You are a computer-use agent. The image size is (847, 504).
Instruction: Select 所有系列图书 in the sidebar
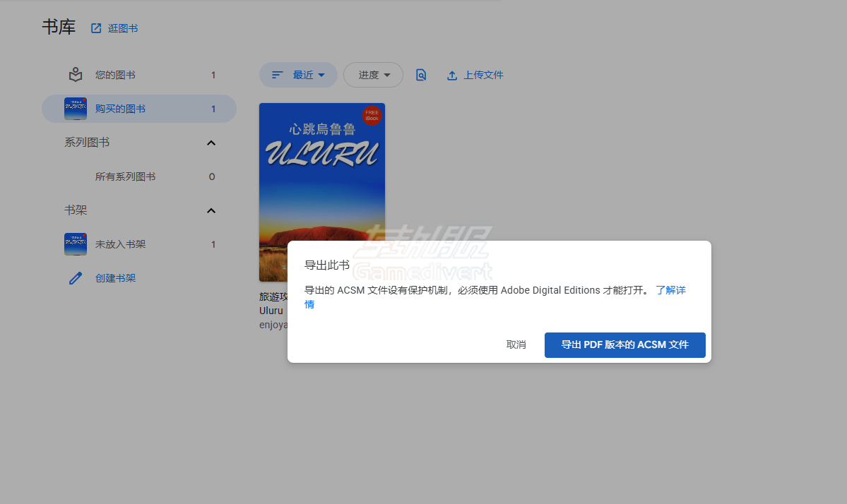pos(125,176)
